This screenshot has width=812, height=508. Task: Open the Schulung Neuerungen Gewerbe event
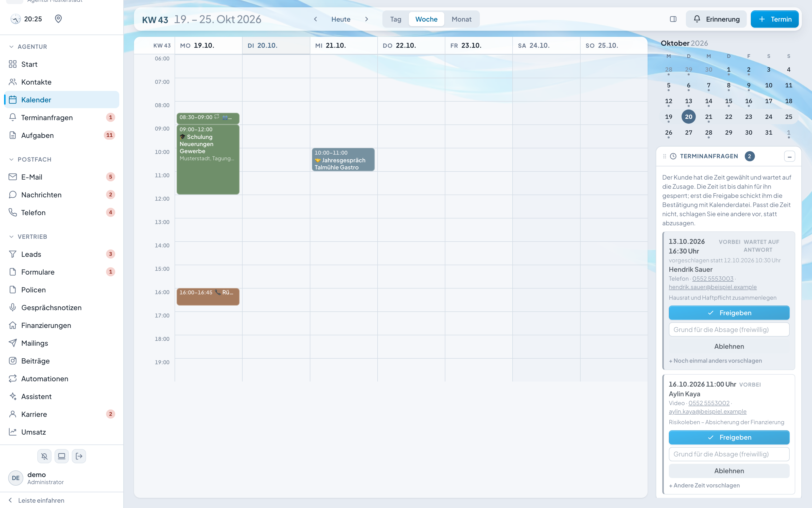(x=208, y=160)
